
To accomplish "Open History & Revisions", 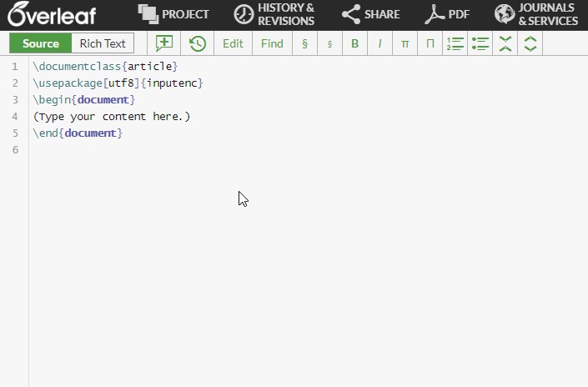I will (274, 14).
